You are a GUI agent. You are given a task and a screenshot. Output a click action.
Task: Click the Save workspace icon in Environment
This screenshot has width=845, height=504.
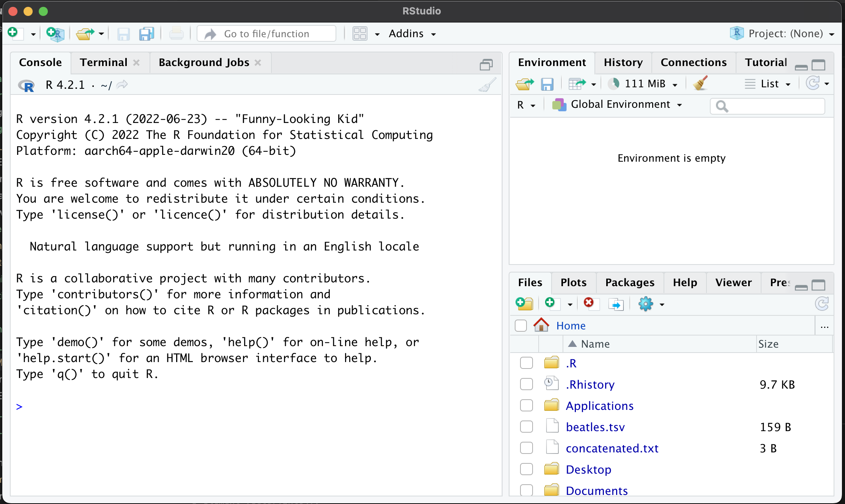coord(547,83)
